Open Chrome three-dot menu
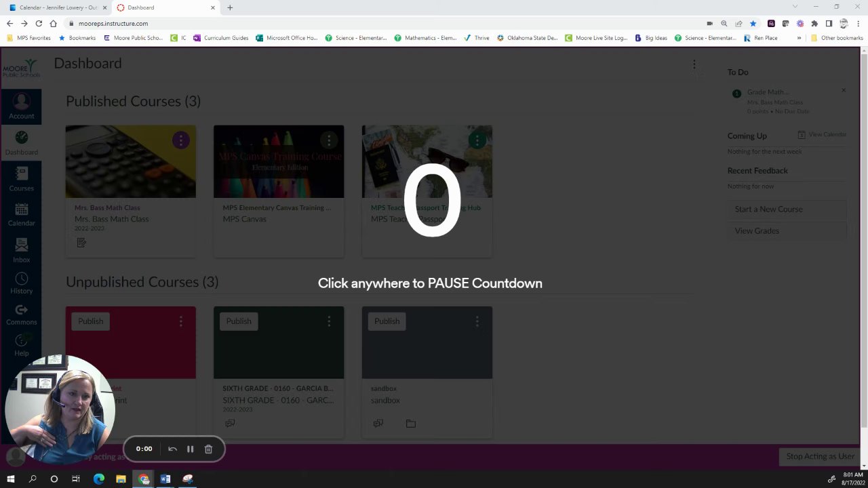The height and width of the screenshot is (488, 868). 859,23
